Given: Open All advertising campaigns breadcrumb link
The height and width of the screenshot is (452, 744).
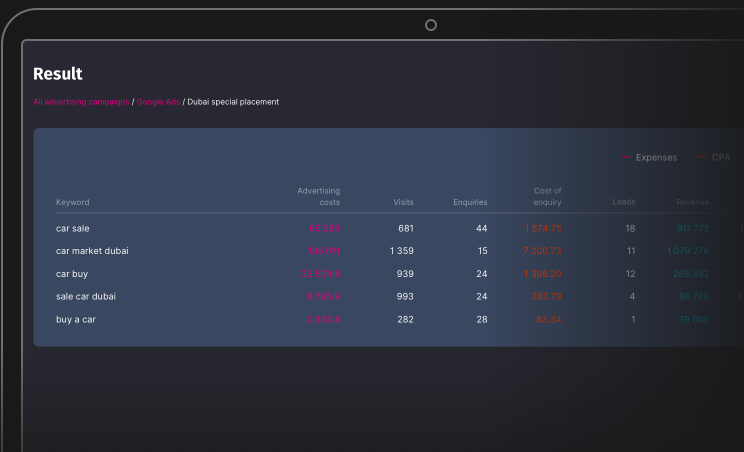Looking at the screenshot, I should click(x=81, y=102).
